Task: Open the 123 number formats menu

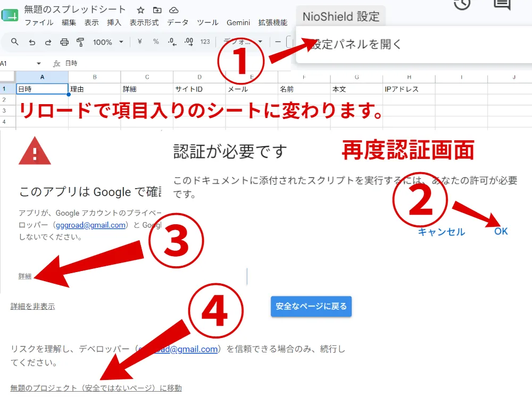Action: point(205,41)
